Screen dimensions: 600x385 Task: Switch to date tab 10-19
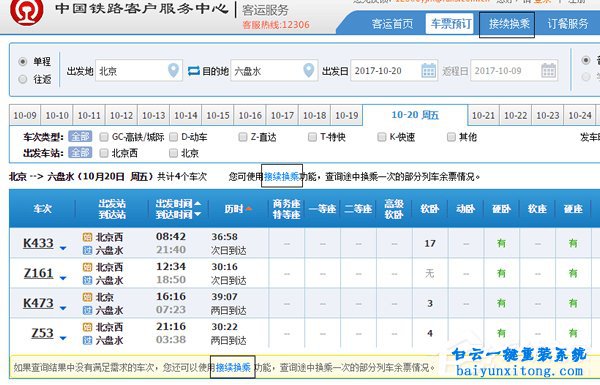(347, 115)
